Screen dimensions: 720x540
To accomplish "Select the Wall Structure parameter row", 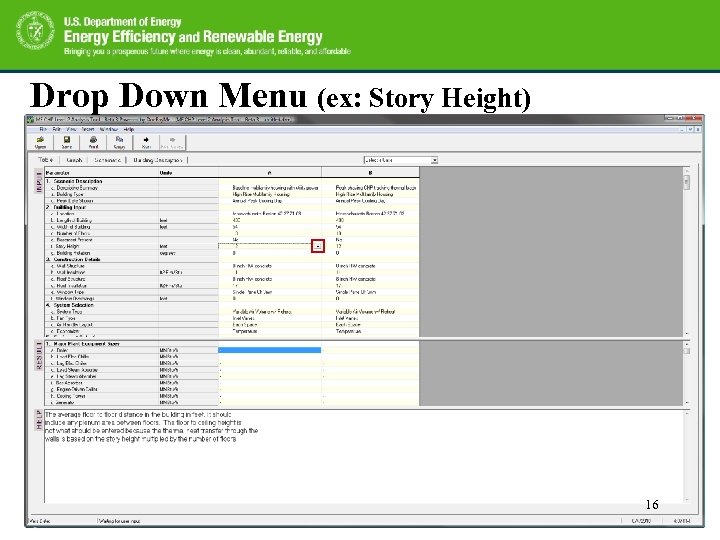I will (101, 266).
